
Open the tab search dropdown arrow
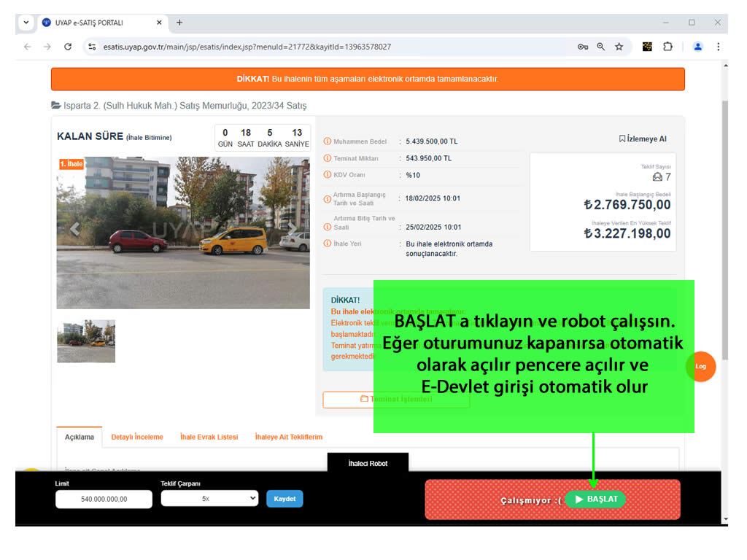(x=26, y=23)
